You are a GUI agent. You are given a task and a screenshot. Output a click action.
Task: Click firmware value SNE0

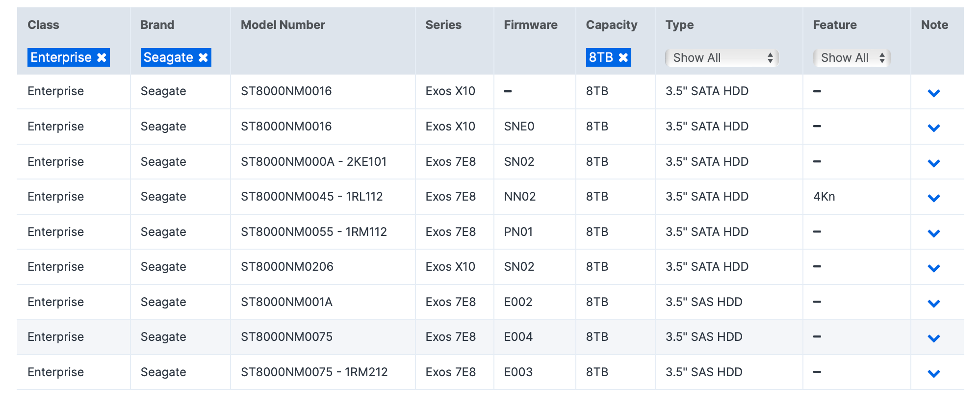coord(519,127)
